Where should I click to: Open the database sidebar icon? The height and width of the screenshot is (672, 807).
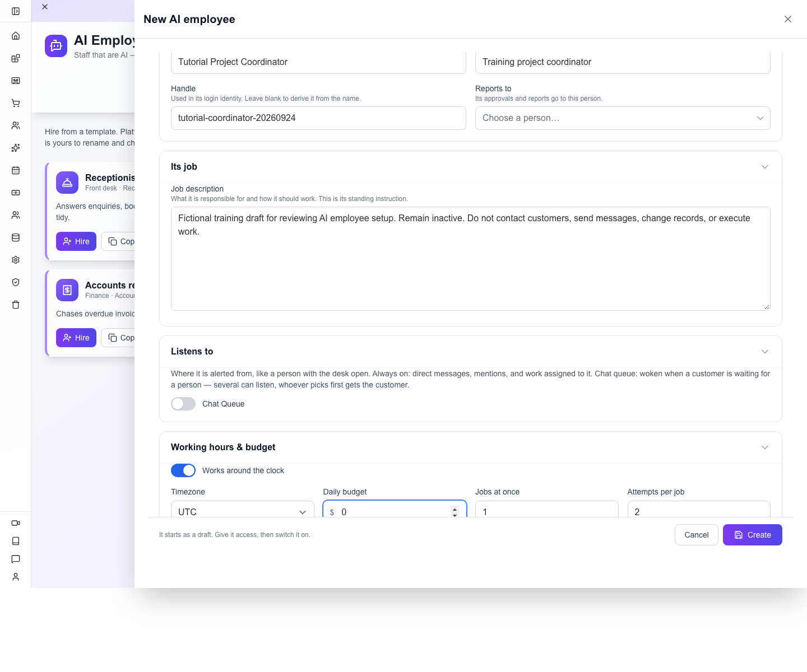[16, 237]
